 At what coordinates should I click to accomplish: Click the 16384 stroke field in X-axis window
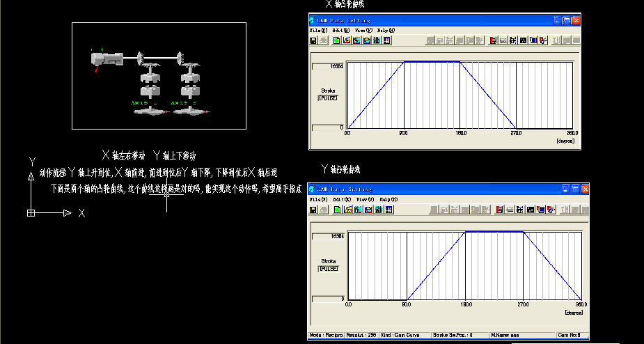click(327, 66)
